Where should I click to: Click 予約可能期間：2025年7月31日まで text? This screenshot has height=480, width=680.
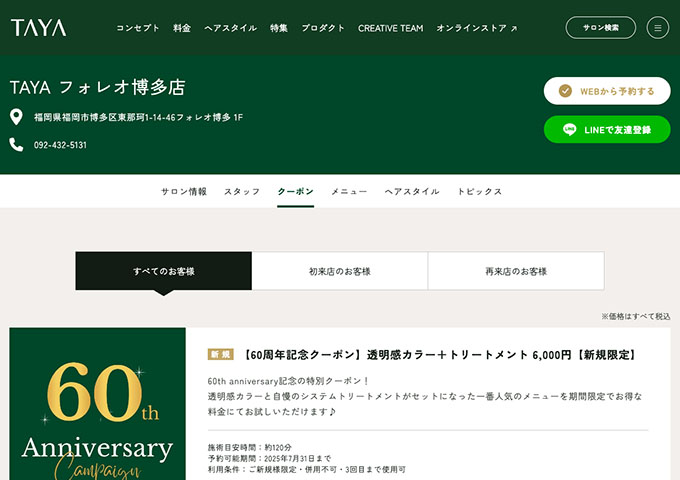pyautogui.click(x=269, y=458)
